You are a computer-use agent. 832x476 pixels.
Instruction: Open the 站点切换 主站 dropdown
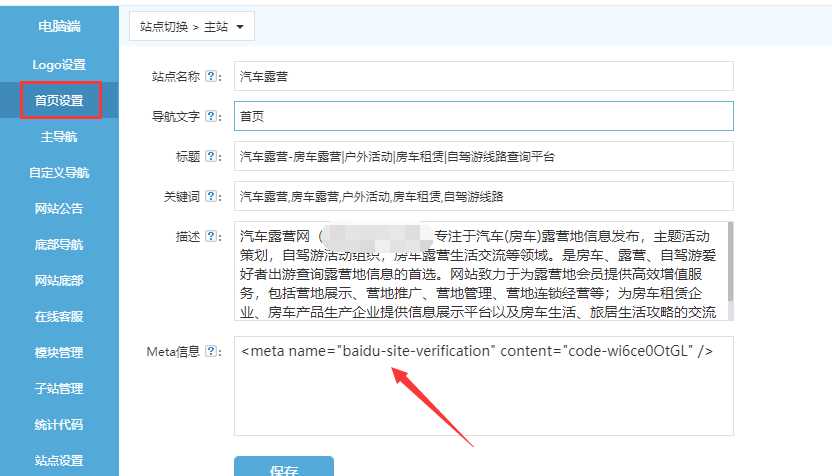191,26
